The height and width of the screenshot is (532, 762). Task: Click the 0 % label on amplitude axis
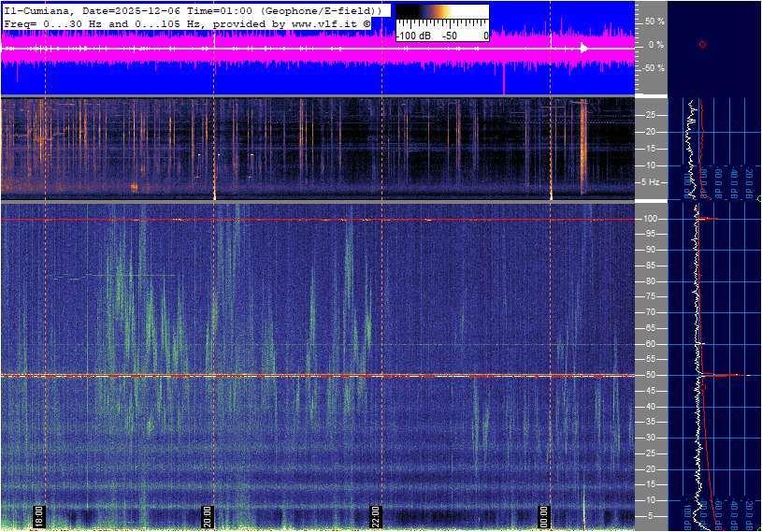[655, 45]
